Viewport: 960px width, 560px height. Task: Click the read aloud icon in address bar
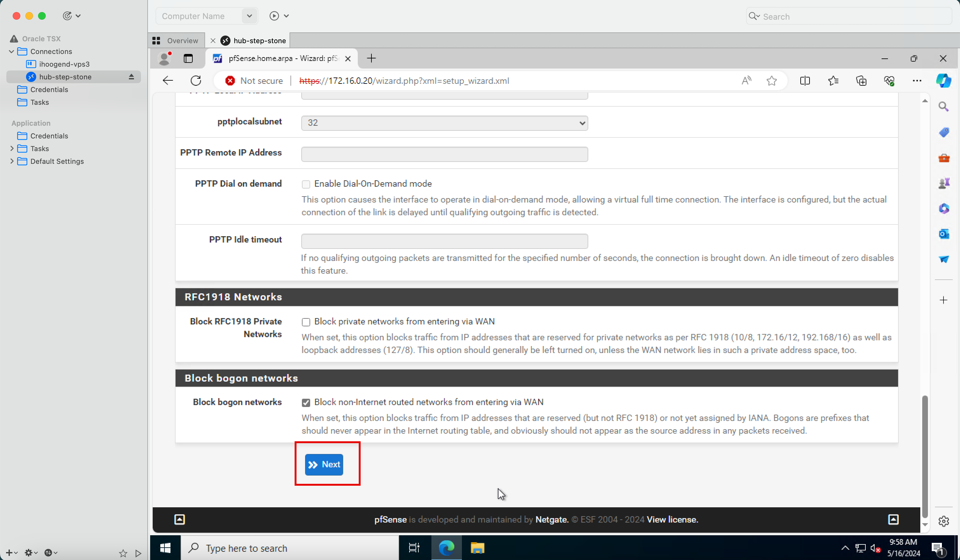pyautogui.click(x=747, y=80)
